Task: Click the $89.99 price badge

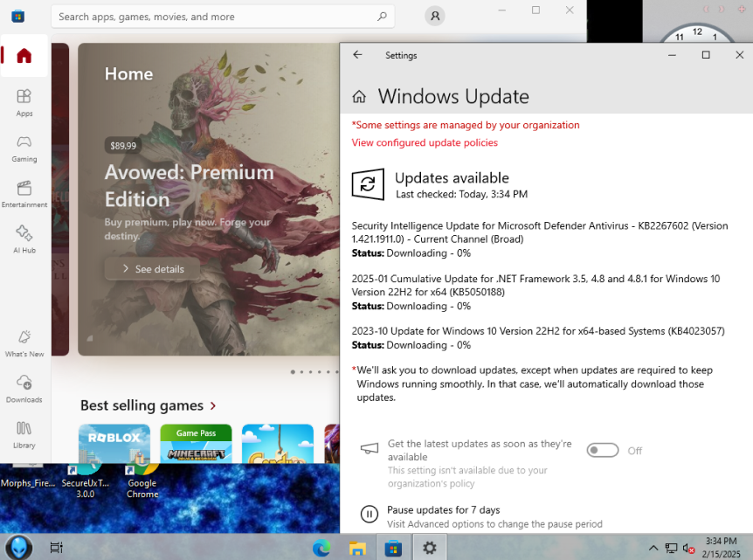Action: (x=123, y=146)
